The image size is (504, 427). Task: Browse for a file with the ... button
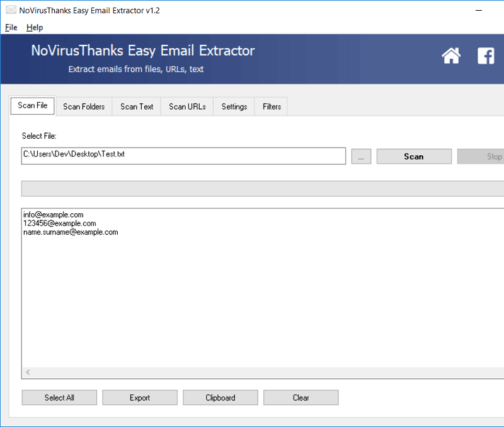[361, 156]
